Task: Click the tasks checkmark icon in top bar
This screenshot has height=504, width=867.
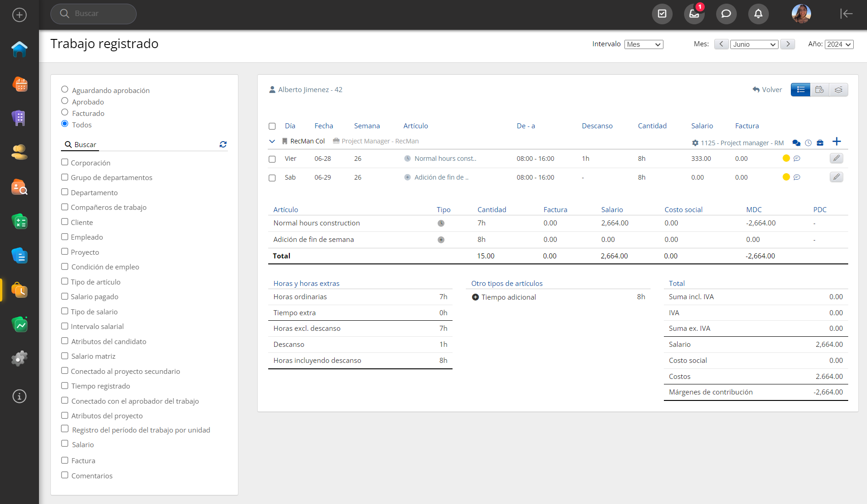Action: coord(662,14)
